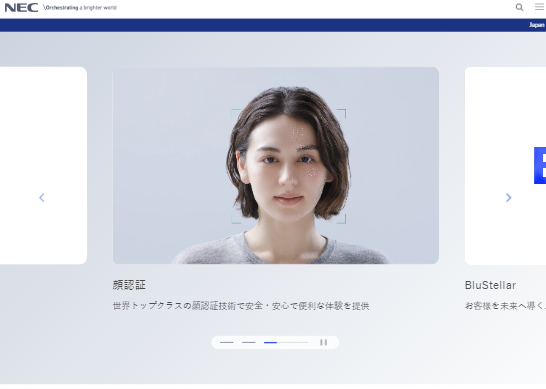Viewport: 546px width, 389px height.
Task: Click the 世界トップクラスの顔認証技術 description text
Action: coord(241,306)
